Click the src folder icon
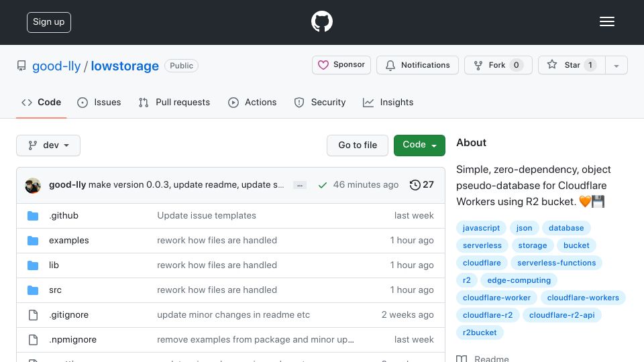This screenshot has width=644, height=362. (x=33, y=290)
